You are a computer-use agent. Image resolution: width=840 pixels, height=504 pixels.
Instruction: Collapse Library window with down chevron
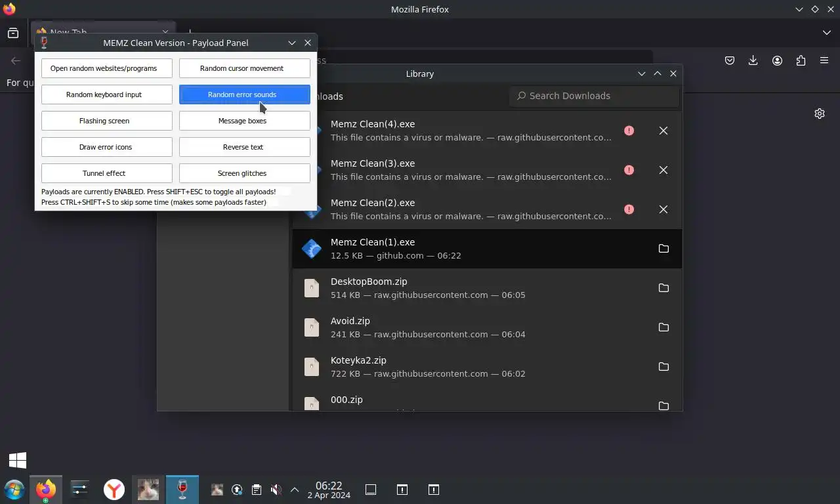click(x=642, y=73)
